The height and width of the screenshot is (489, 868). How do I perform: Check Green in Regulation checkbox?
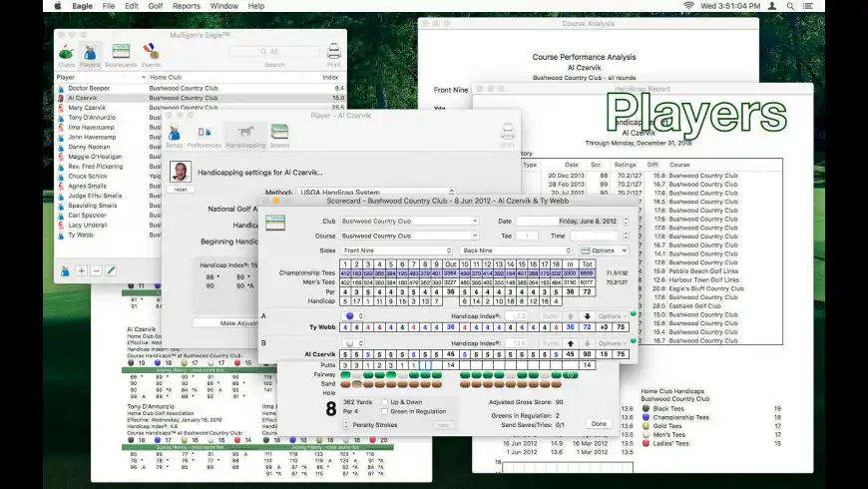(x=384, y=411)
